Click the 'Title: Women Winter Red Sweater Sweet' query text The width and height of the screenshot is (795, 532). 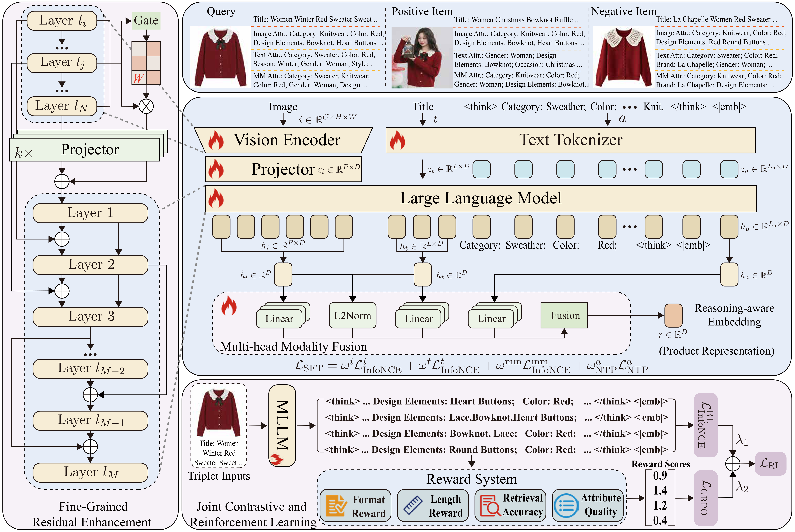pyautogui.click(x=316, y=19)
